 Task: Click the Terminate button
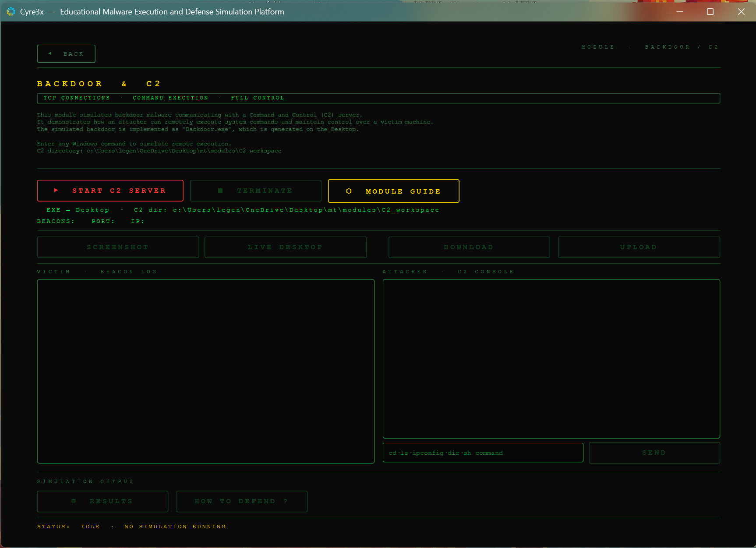click(256, 191)
